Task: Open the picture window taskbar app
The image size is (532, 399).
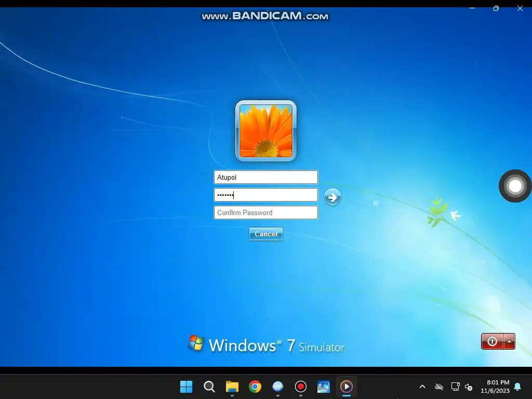Action: pyautogui.click(x=323, y=387)
